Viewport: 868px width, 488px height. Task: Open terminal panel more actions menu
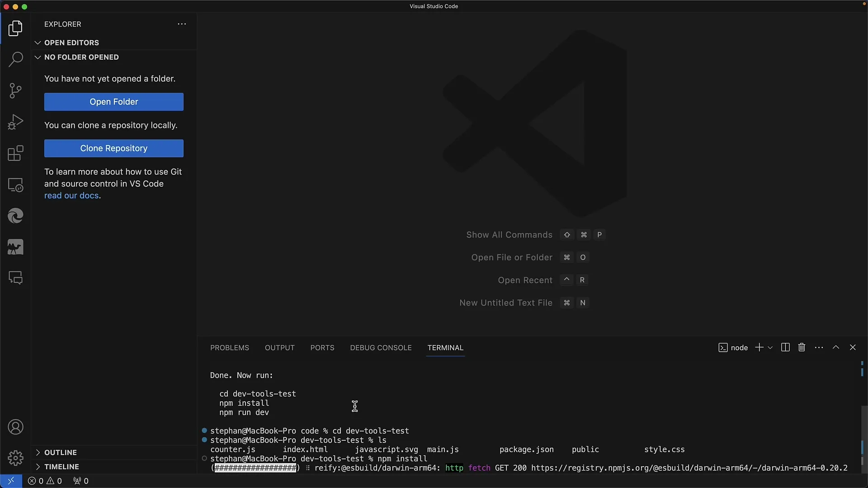click(819, 347)
